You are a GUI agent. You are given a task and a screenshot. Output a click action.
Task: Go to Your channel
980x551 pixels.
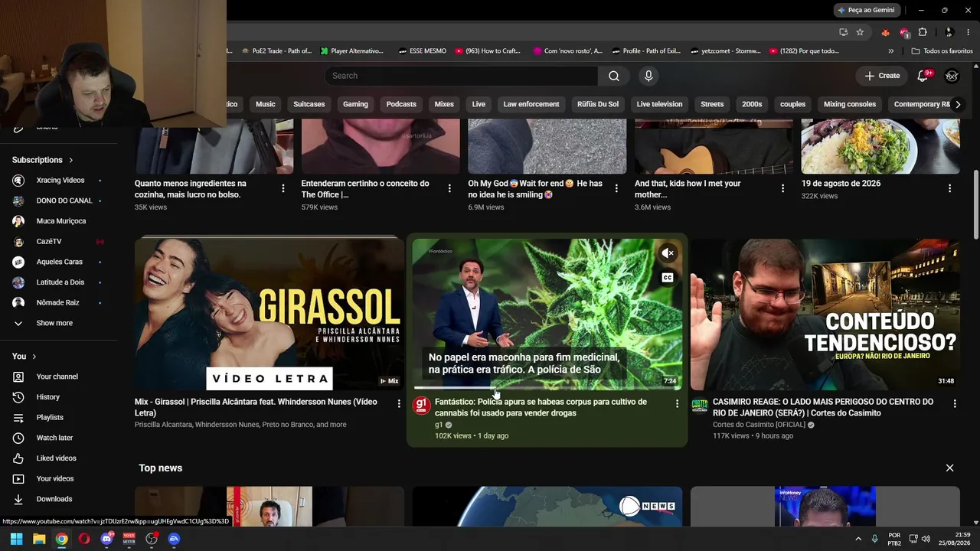point(58,377)
